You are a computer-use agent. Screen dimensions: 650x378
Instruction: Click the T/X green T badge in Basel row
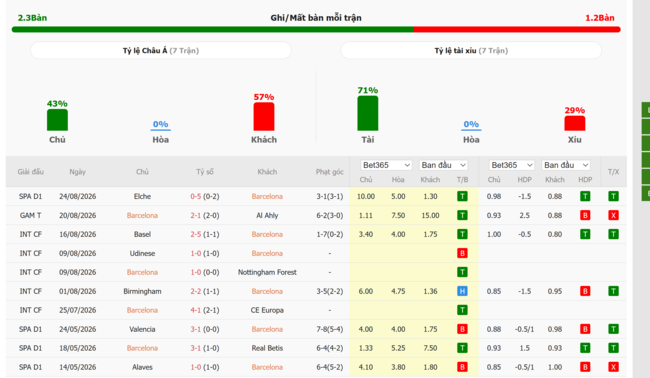(614, 234)
